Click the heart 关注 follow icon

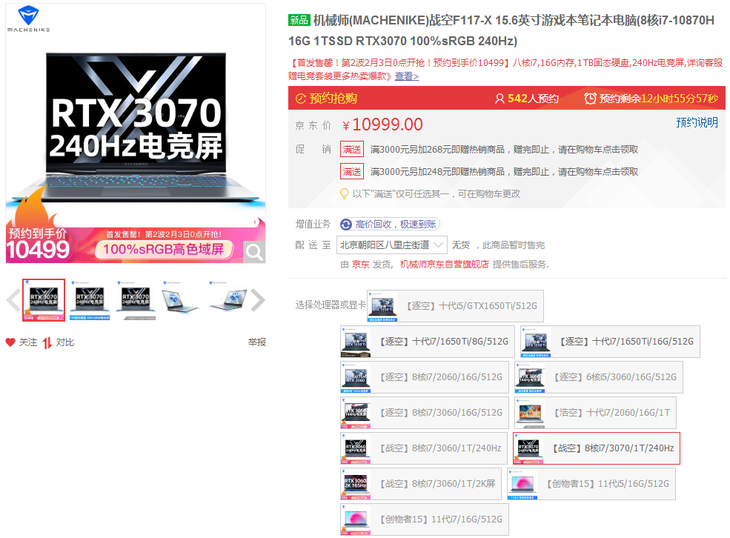(11, 342)
